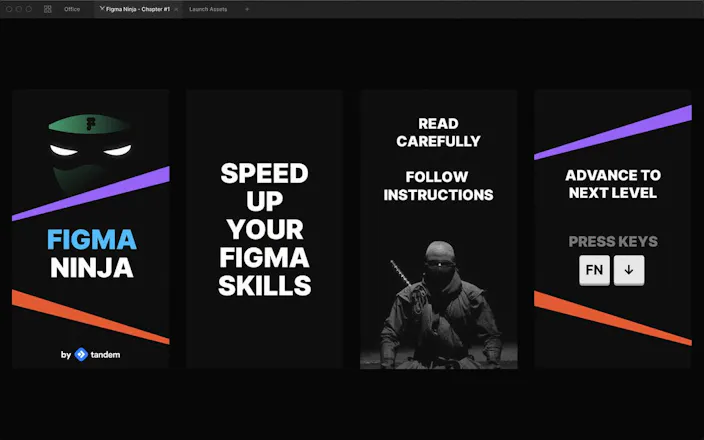Click the FN key graphic

coord(594,270)
